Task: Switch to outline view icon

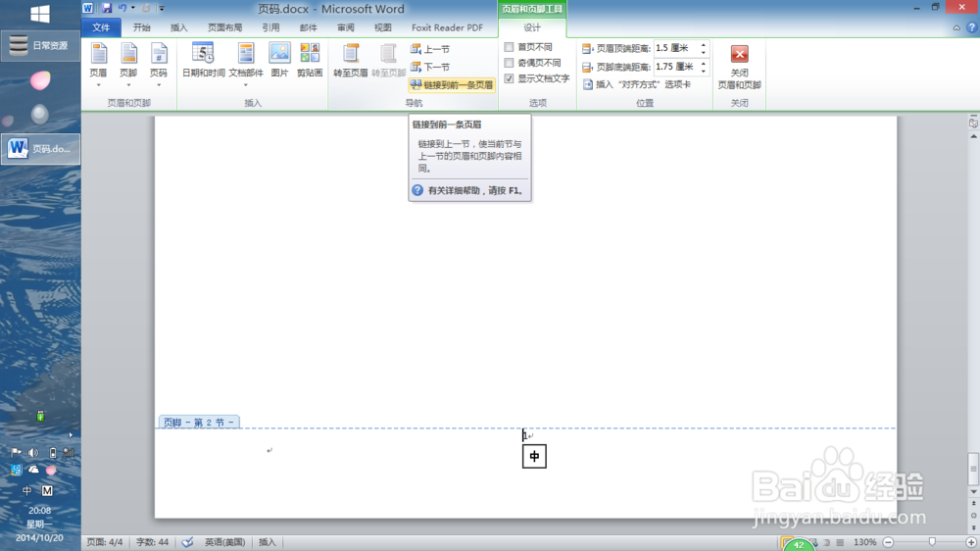Action: point(827,542)
